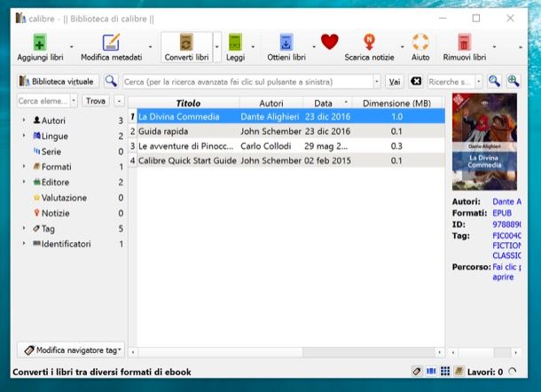Open search history dropdown in Cerca field

coord(377,82)
